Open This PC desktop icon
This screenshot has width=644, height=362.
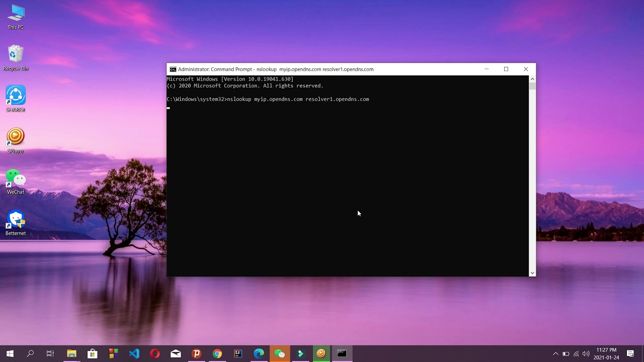click(16, 18)
